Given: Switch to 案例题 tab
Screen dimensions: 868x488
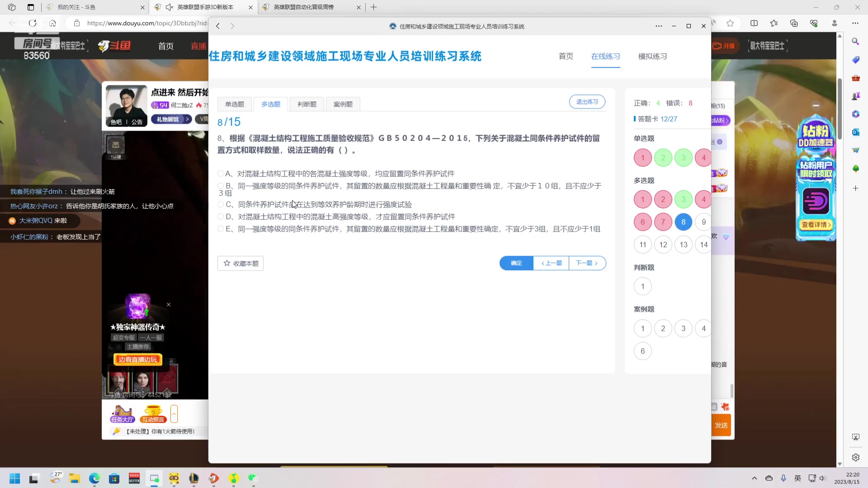Looking at the screenshot, I should [343, 104].
